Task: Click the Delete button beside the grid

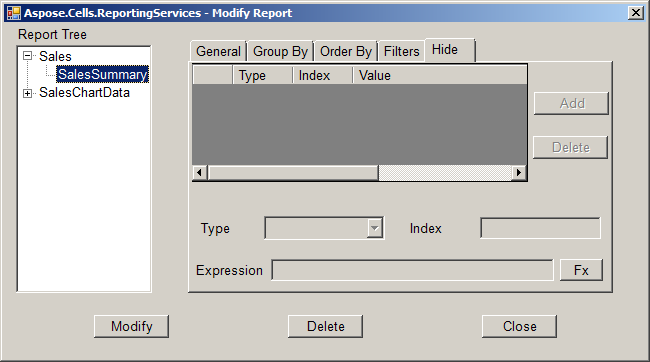Action: click(570, 147)
